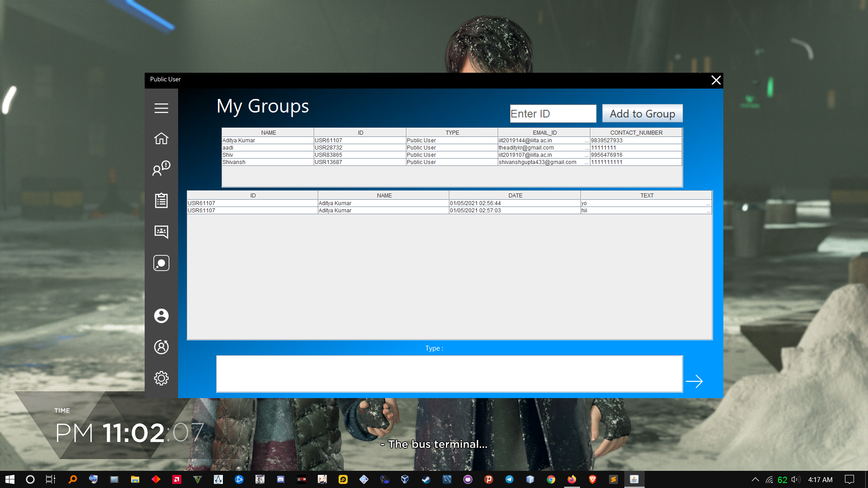Open the Windows Start menu
Image resolution: width=868 pixels, height=488 pixels.
pyautogui.click(x=9, y=479)
